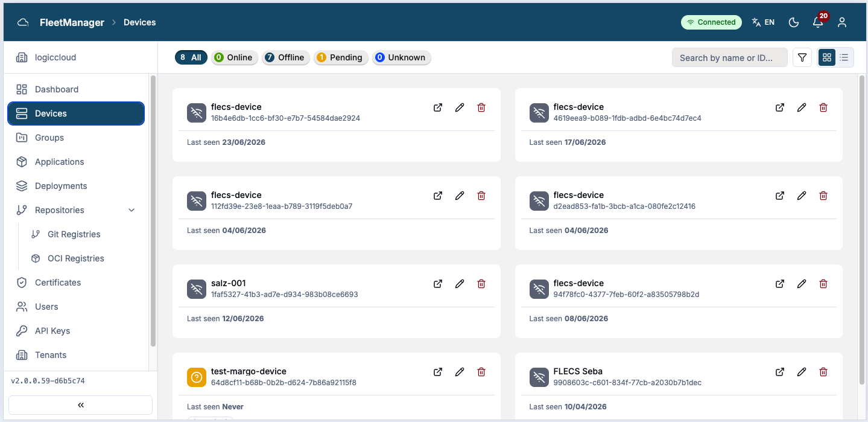Collapse the sidebar with double chevron button
868x422 pixels.
point(80,405)
